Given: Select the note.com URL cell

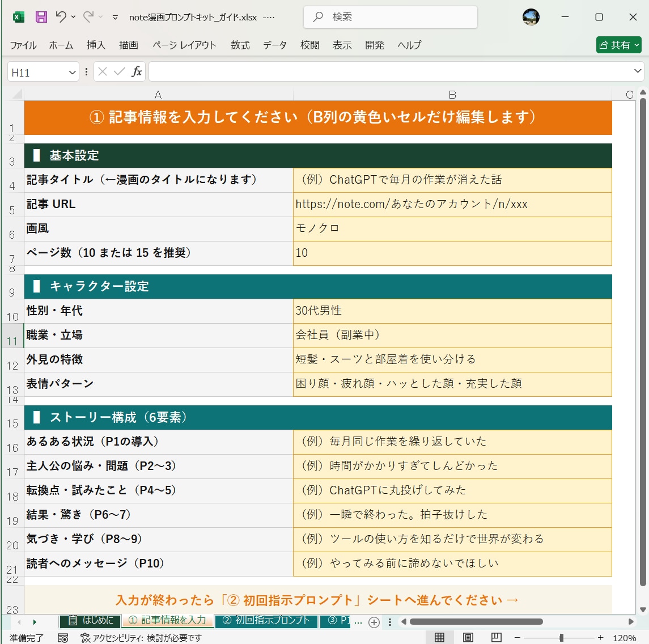Looking at the screenshot, I should 452,205.
